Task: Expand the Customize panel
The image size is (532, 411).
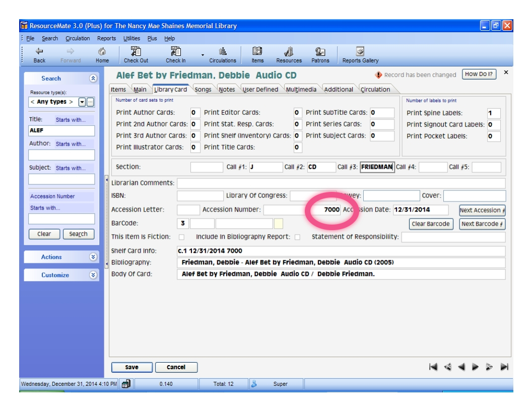Action: pyautogui.click(x=92, y=275)
